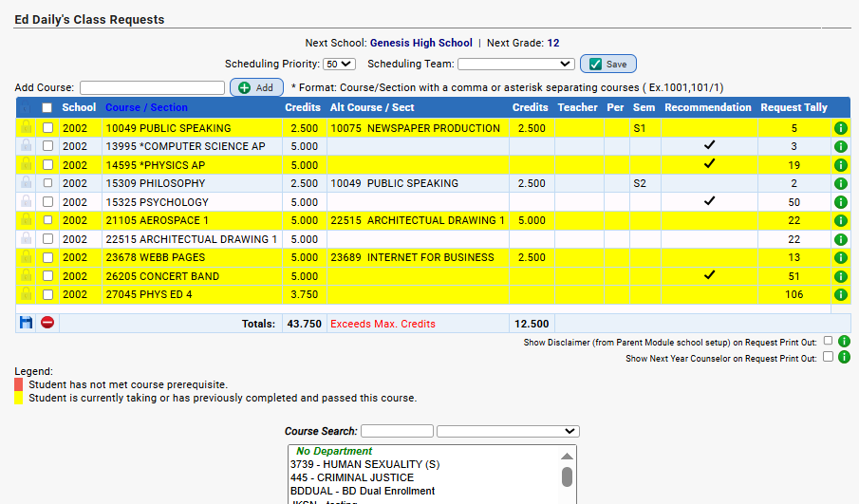Click the Add course button
Image resolution: width=859 pixels, height=504 pixels.
256,87
